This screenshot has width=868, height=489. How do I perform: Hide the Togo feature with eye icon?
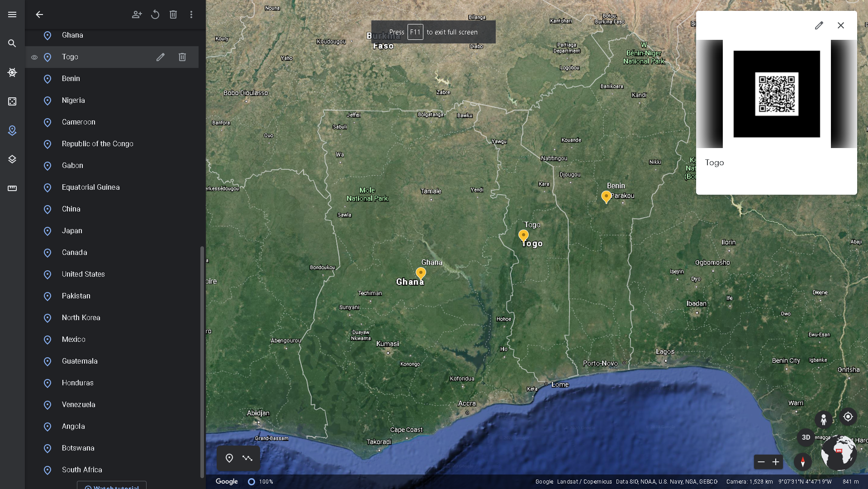[x=34, y=58]
